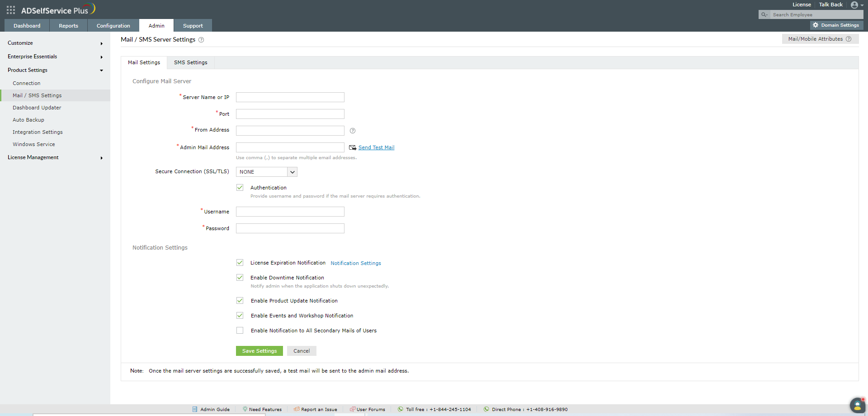Open help icon next to Mail / SMS Server Settings

[201, 40]
